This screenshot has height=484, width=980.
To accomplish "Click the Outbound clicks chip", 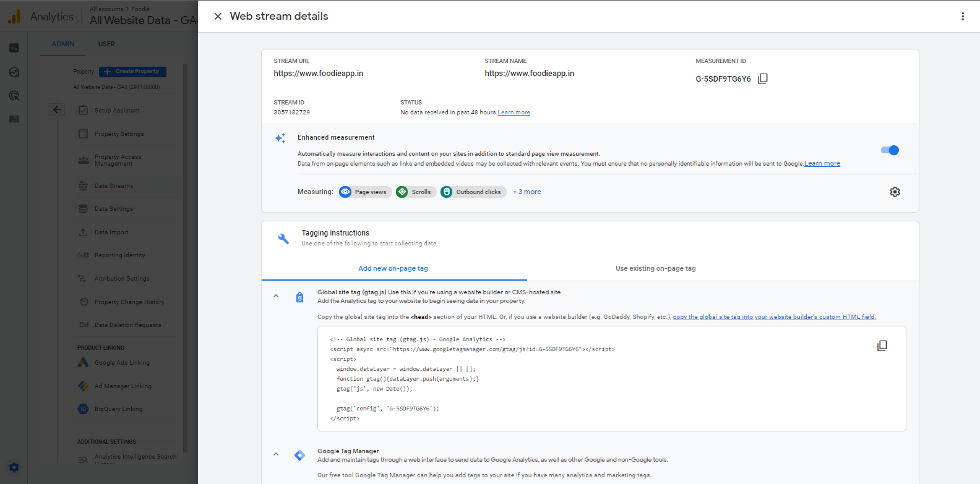I will tap(473, 192).
